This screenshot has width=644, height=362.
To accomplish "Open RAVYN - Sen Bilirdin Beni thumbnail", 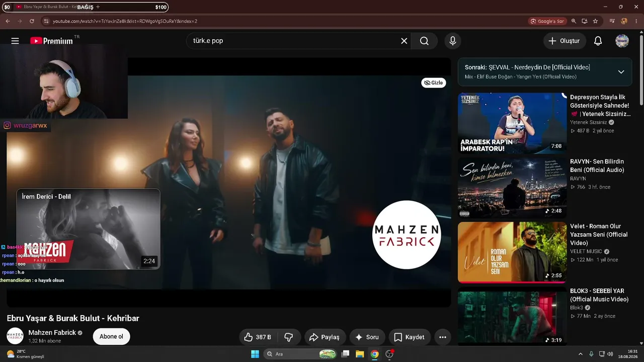I will click(512, 188).
